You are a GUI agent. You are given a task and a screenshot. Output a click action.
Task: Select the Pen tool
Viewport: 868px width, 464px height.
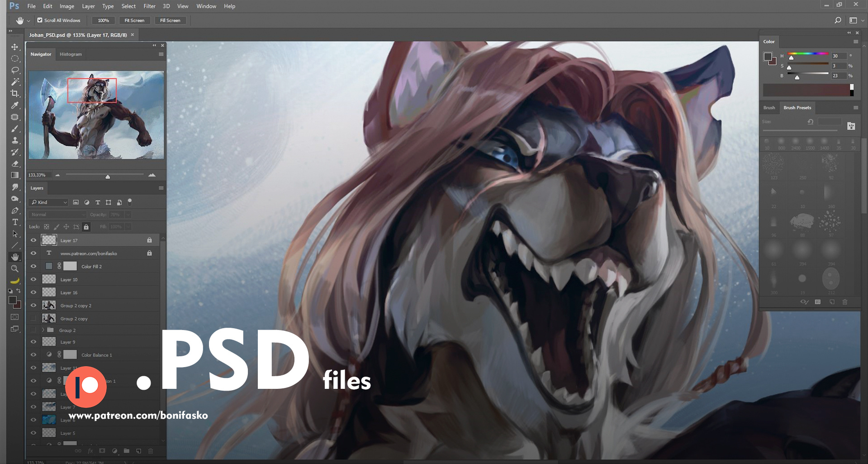coord(15,210)
